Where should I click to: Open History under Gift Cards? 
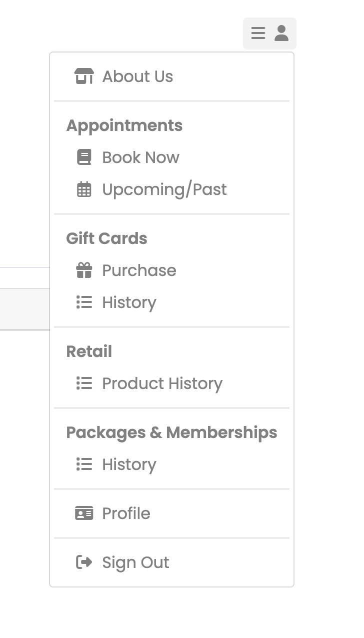coord(171,302)
